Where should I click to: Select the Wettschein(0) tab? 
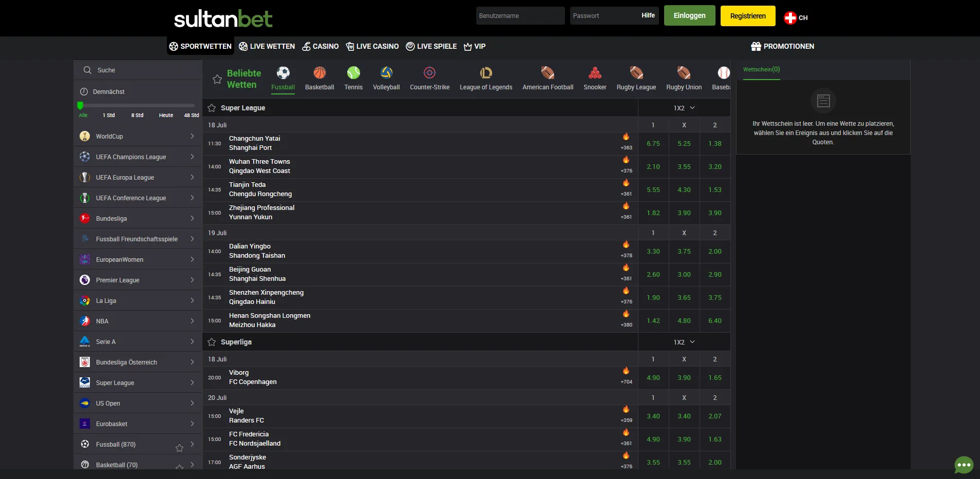click(761, 69)
